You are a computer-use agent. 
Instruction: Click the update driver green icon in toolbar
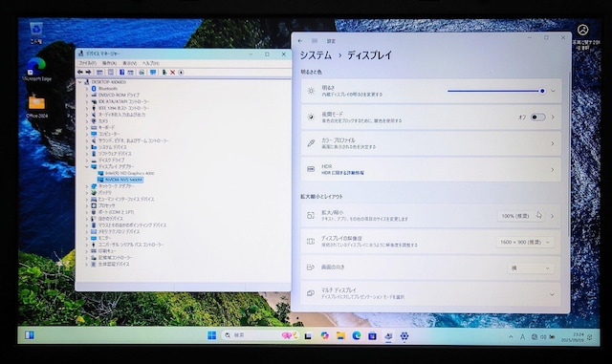pos(164,73)
